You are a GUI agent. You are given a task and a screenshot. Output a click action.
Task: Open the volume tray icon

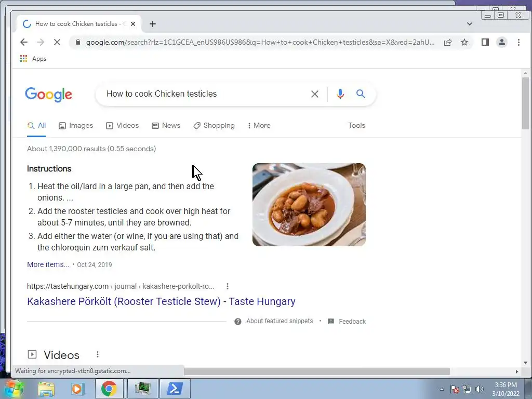coord(480,389)
